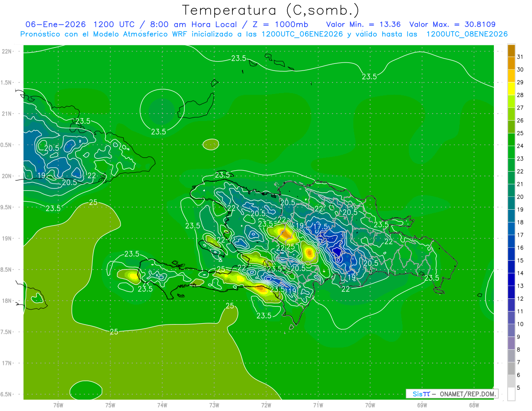Screen dimensions: 532x411
Task: Click the '76W' longitude axis label
Action: [58, 405]
